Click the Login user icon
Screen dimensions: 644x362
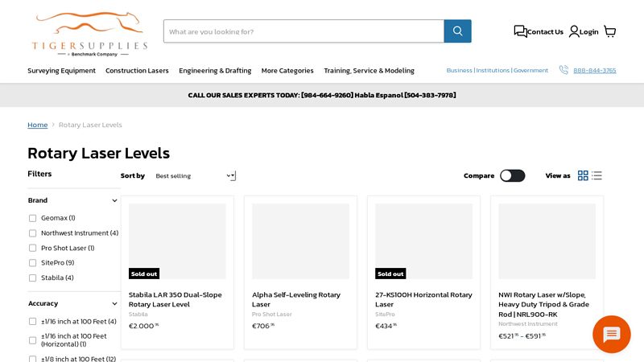[x=574, y=31]
